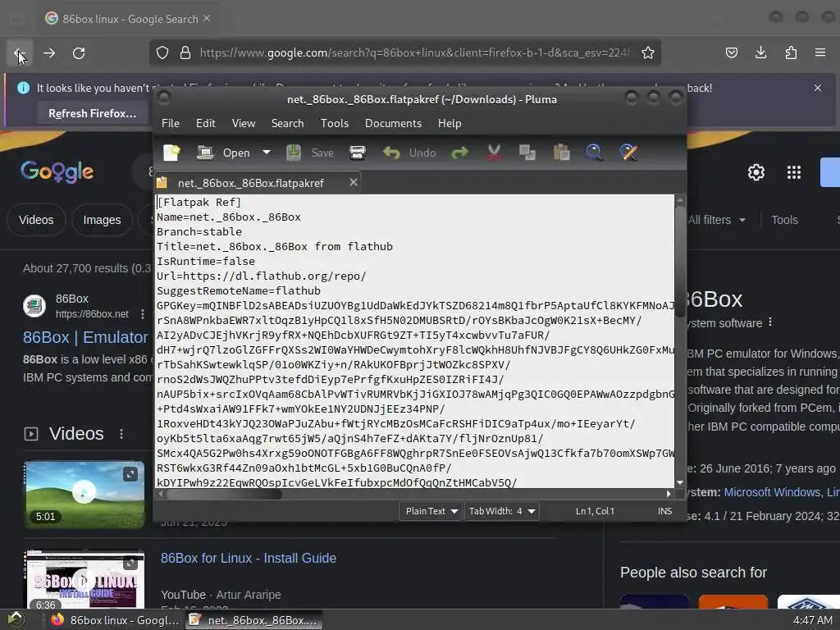Click the vertical scrollbar in Pluma editor
This screenshot has height=630, width=840.
point(680,261)
